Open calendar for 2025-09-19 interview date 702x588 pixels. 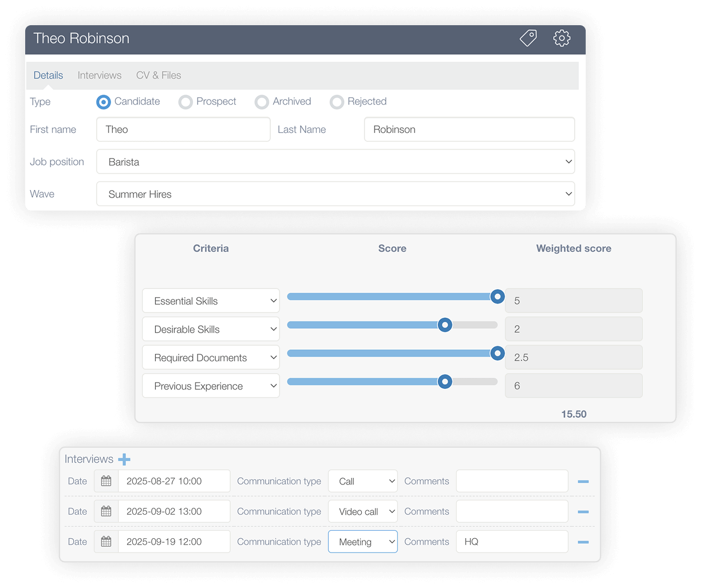106,542
